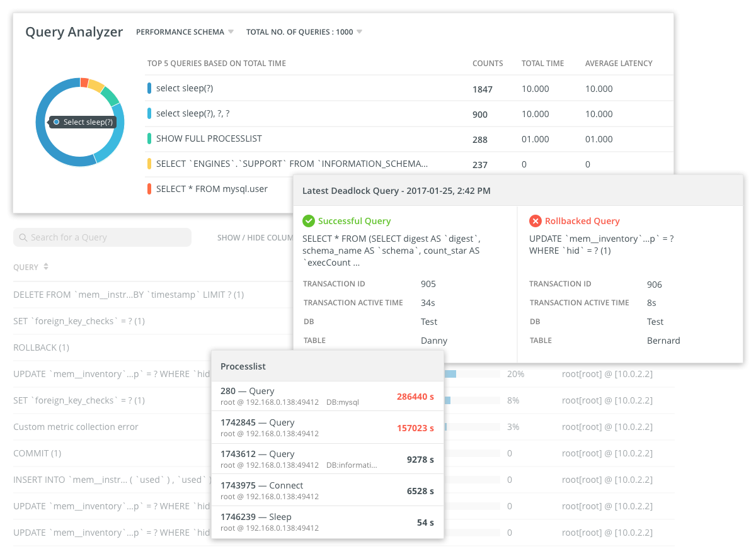Click count value 1847

tap(483, 89)
